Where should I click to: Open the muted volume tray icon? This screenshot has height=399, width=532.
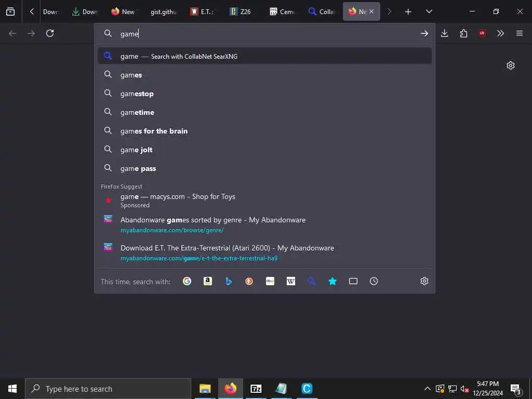coord(465,389)
